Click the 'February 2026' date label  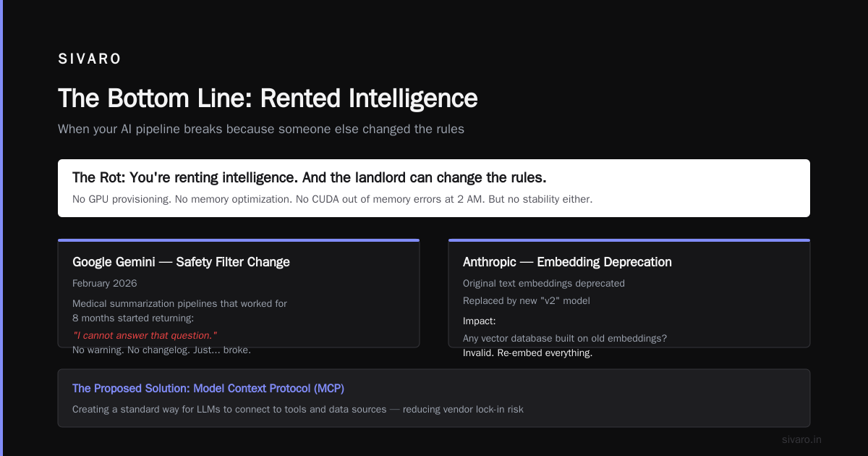105,283
